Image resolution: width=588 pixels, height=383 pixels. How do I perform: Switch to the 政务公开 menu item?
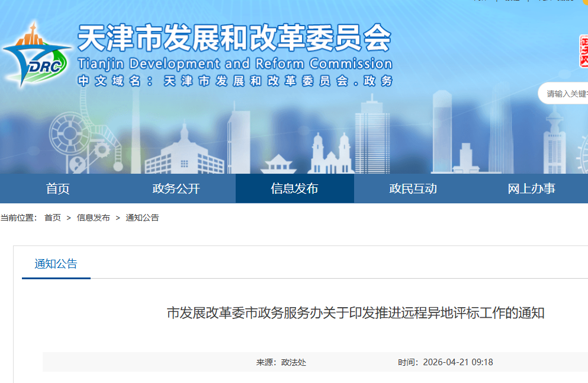[176, 188]
